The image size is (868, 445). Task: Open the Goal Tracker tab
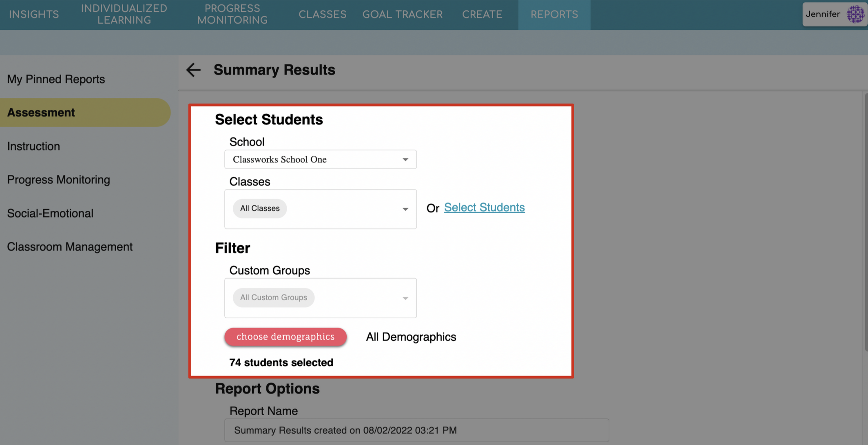pos(402,15)
